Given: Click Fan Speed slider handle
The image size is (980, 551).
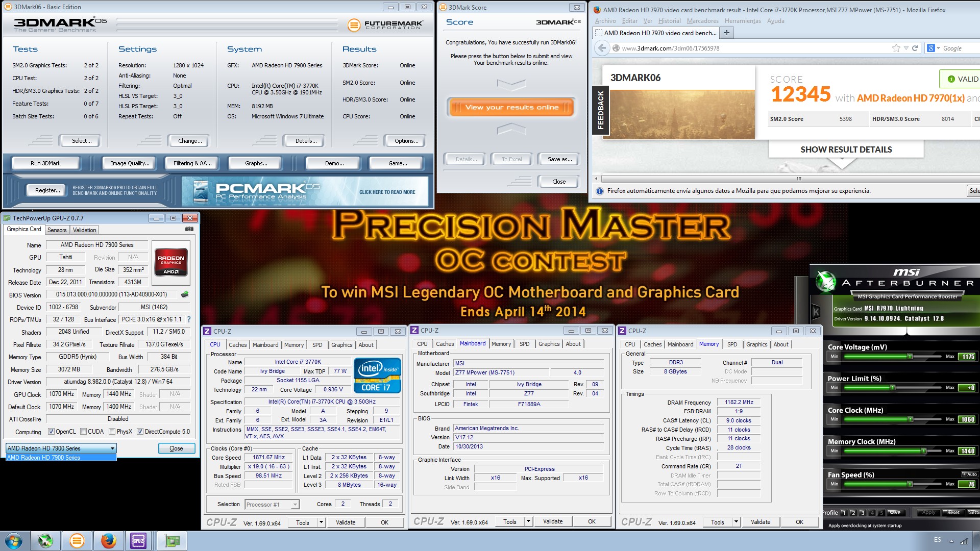Looking at the screenshot, I should point(910,484).
